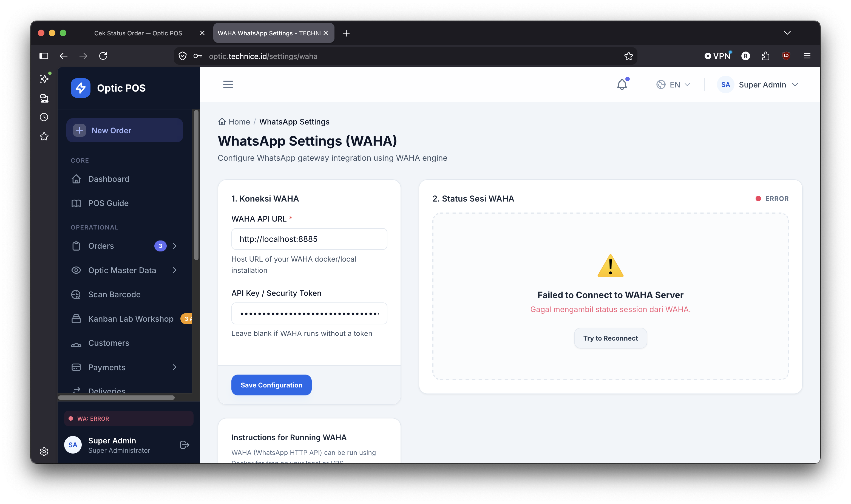Click the WAHA API URL field
The height and width of the screenshot is (504, 851).
(x=309, y=239)
